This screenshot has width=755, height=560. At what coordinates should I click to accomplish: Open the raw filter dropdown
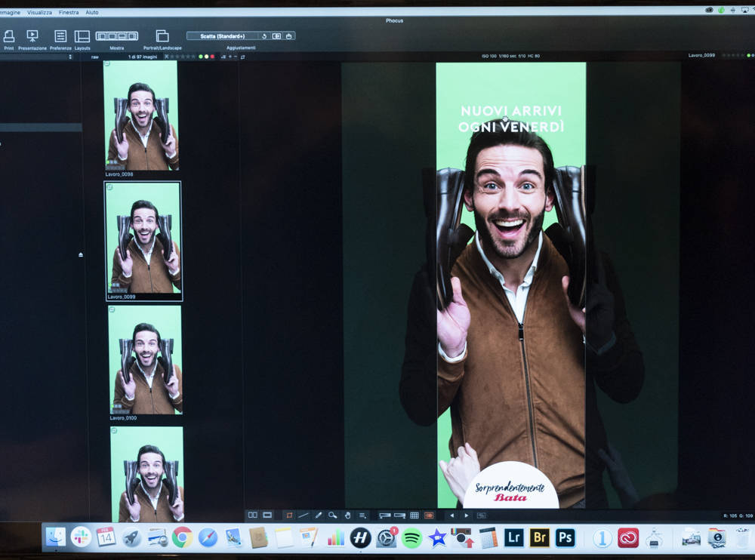tap(95, 57)
